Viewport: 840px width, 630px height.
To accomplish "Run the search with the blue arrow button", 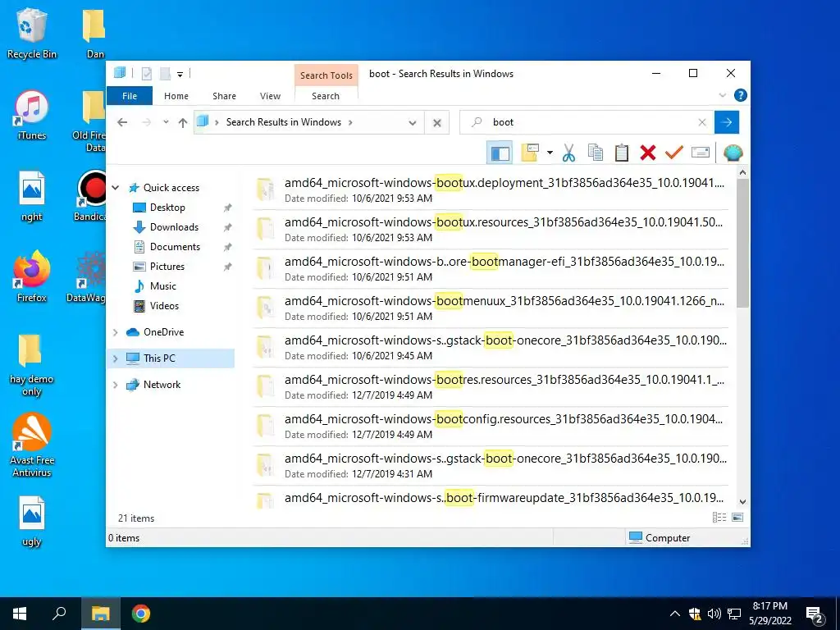I will (x=727, y=122).
